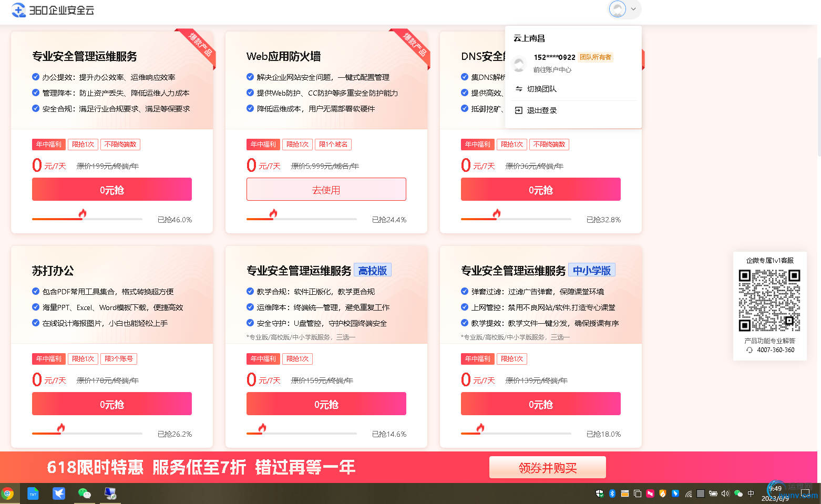This screenshot has width=821, height=504.
Task: Open the blue bird app in taskbar
Action: [x=59, y=493]
